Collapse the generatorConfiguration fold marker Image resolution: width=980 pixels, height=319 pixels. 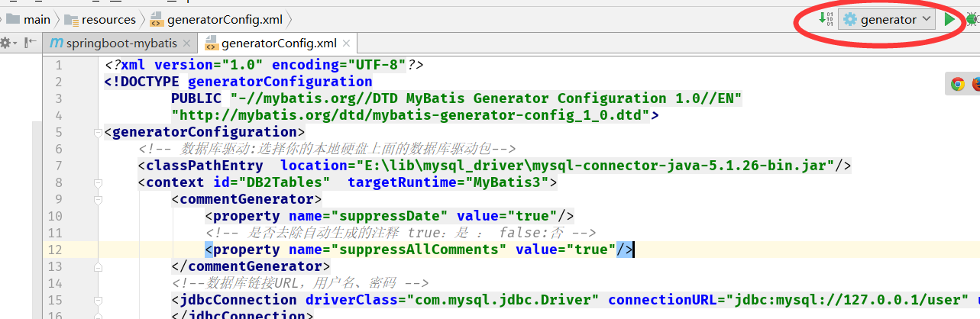pos(97,133)
